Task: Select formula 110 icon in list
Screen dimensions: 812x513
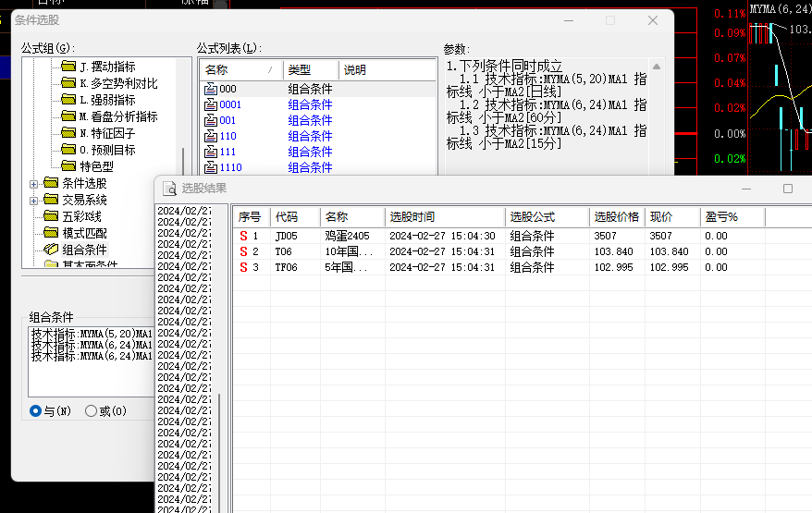Action: [x=211, y=136]
